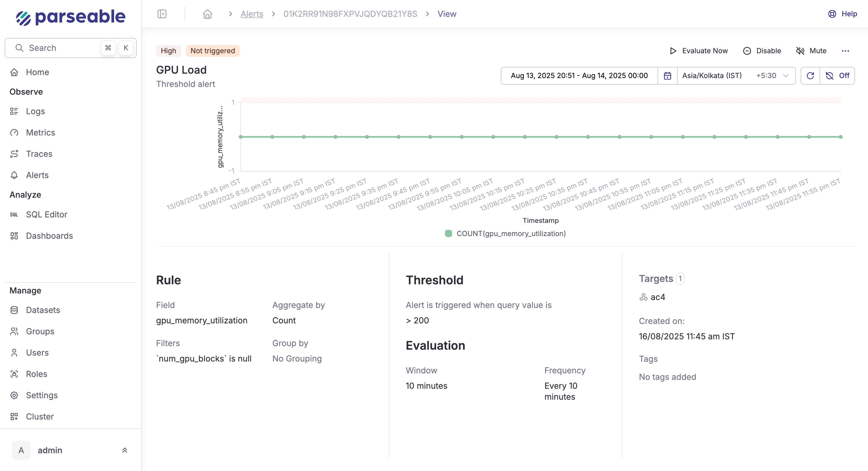
Task: Go to Dashboards in sidebar
Action: (49, 236)
